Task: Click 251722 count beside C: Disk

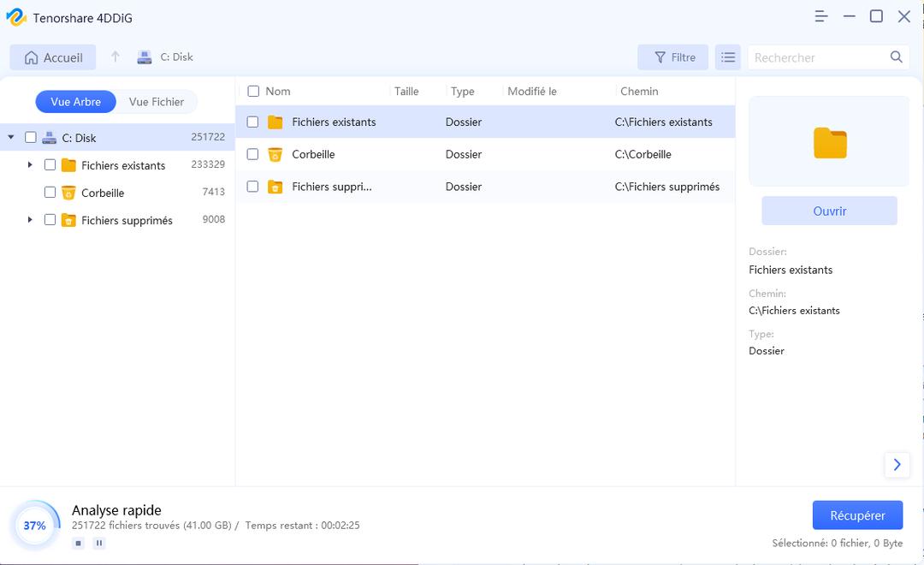Action: (x=208, y=137)
